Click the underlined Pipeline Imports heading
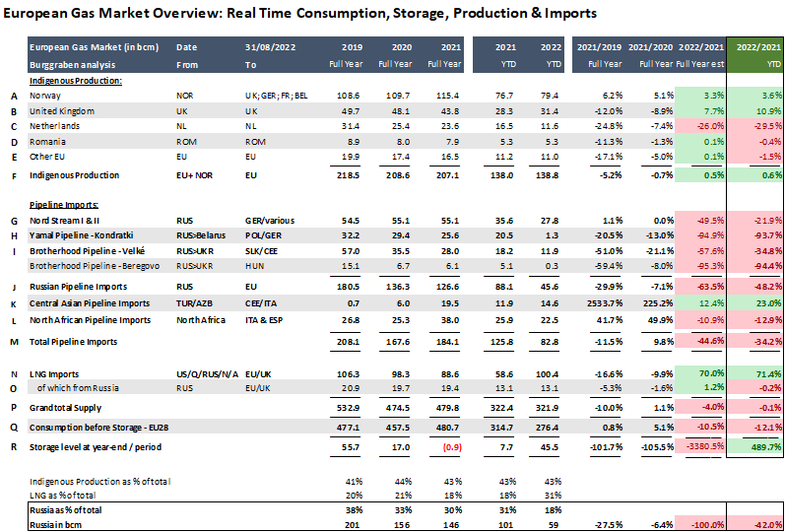The height and width of the screenshot is (532, 785). pyautogui.click(x=63, y=206)
